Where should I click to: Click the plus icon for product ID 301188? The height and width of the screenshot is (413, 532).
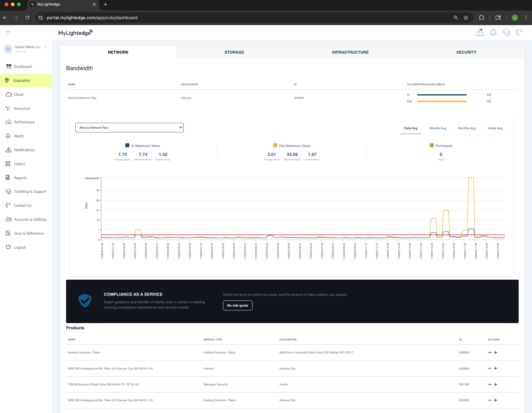[x=495, y=384]
